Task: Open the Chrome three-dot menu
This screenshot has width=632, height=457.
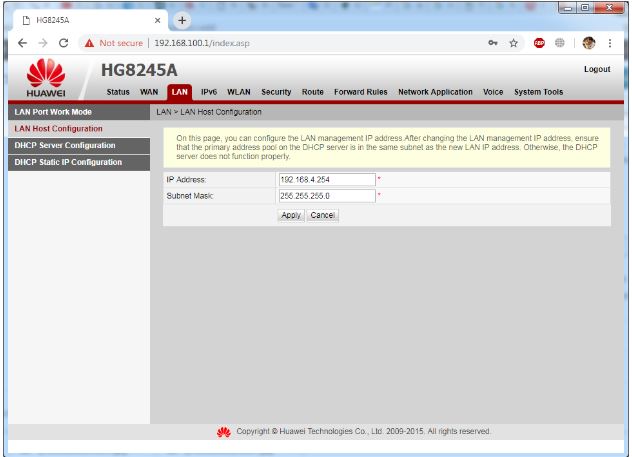Action: [x=609, y=43]
